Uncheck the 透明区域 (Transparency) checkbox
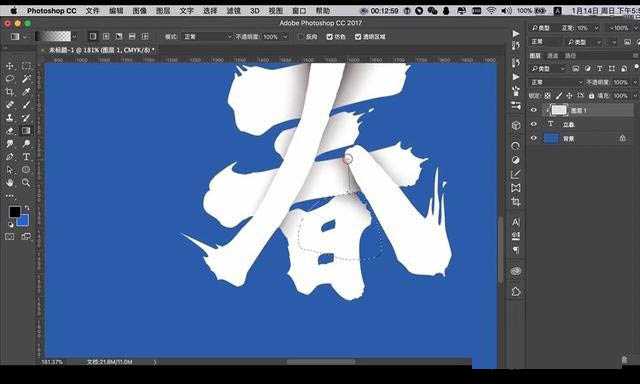 358,37
